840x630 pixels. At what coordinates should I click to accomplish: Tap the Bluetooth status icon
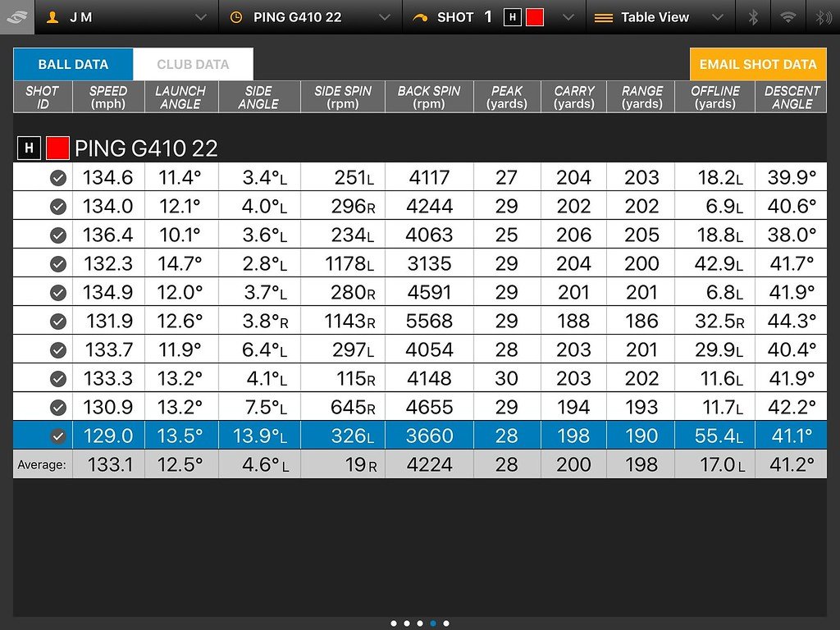click(753, 17)
